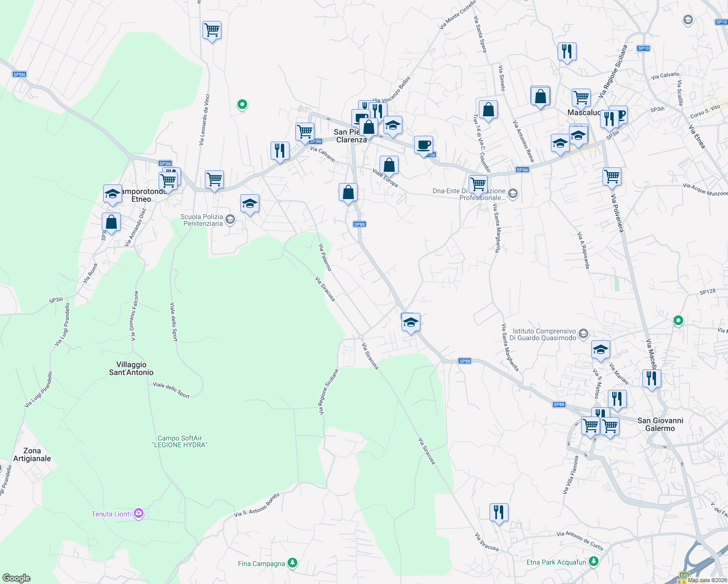Click the restaurant marker above Etna Park Acquafun
The height and width of the screenshot is (584, 728).
498,511
